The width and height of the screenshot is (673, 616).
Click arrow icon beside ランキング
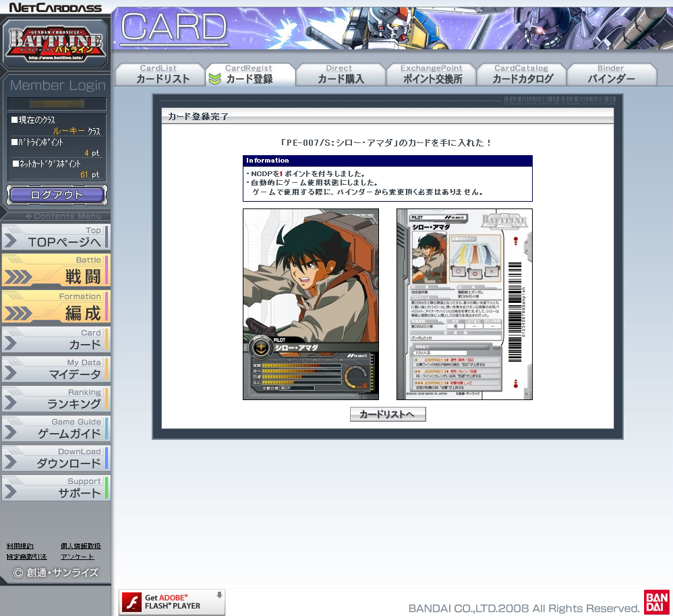pos(10,403)
